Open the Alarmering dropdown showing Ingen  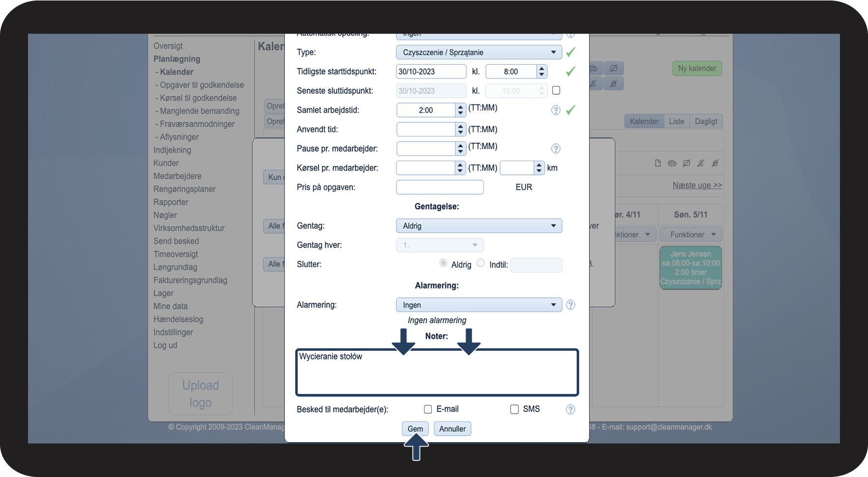tap(479, 305)
